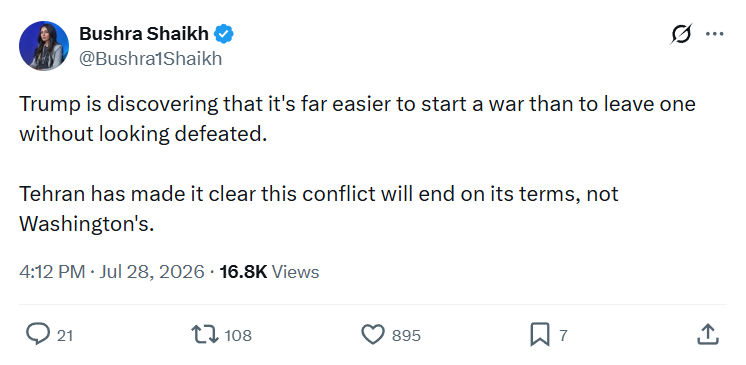Click the @Bushra1Shaikh handle
746x365 pixels.
(150, 59)
